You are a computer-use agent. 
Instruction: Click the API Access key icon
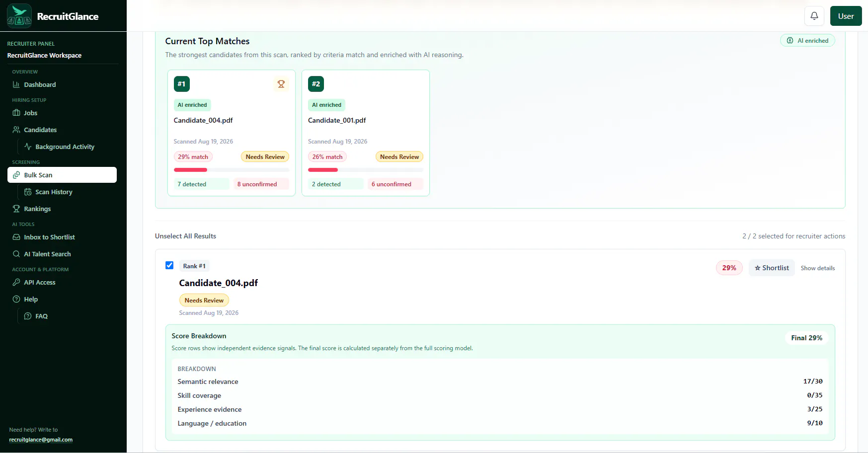click(16, 282)
